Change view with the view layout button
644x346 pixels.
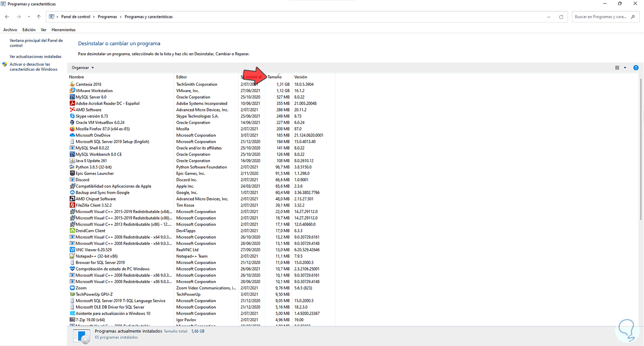pyautogui.click(x=617, y=68)
